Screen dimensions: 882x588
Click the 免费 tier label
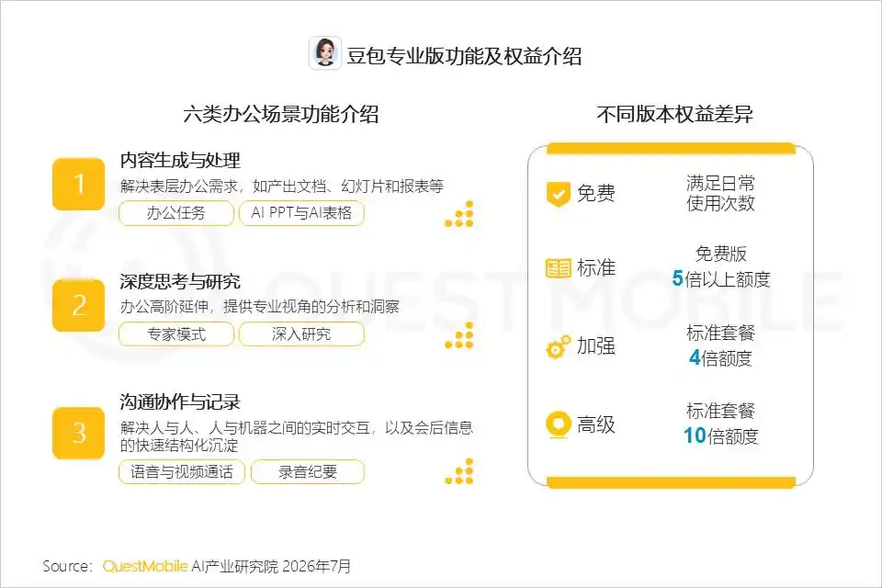click(596, 193)
